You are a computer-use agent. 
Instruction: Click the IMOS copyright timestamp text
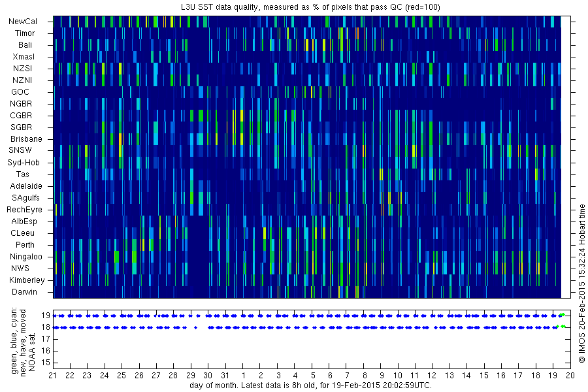point(581,284)
